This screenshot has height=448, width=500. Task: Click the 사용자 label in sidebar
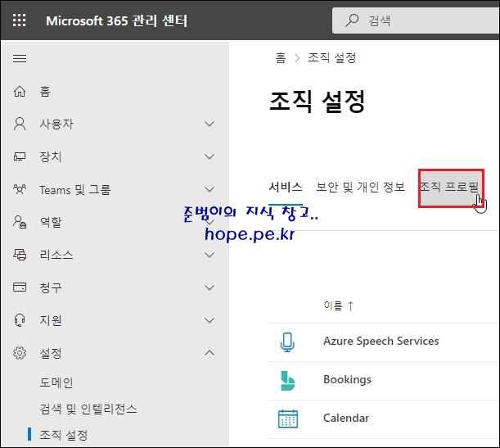tap(56, 124)
